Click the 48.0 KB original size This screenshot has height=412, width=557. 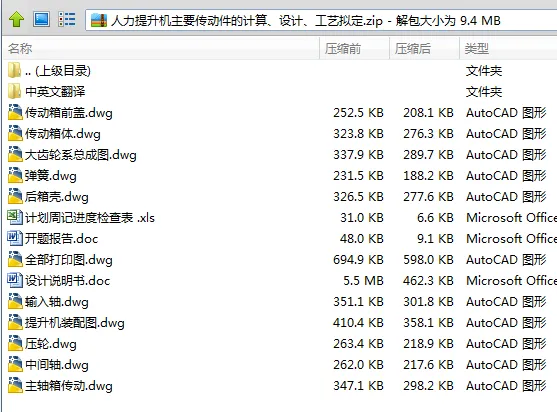(x=362, y=238)
